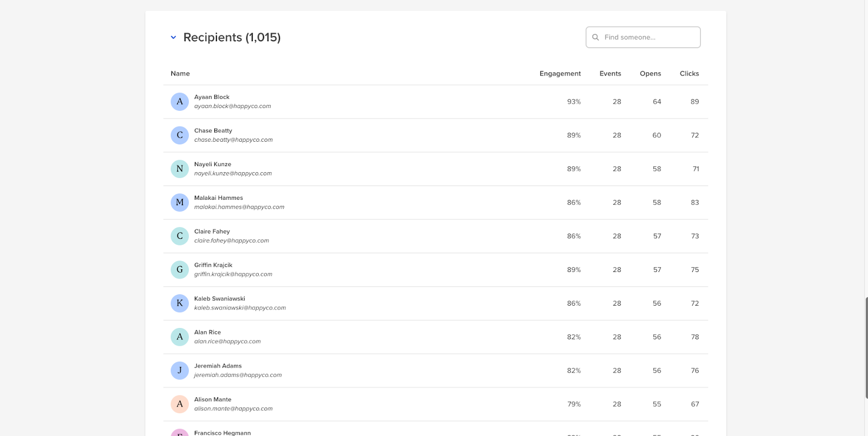Click Ayaan Block's avatar icon

tap(180, 102)
